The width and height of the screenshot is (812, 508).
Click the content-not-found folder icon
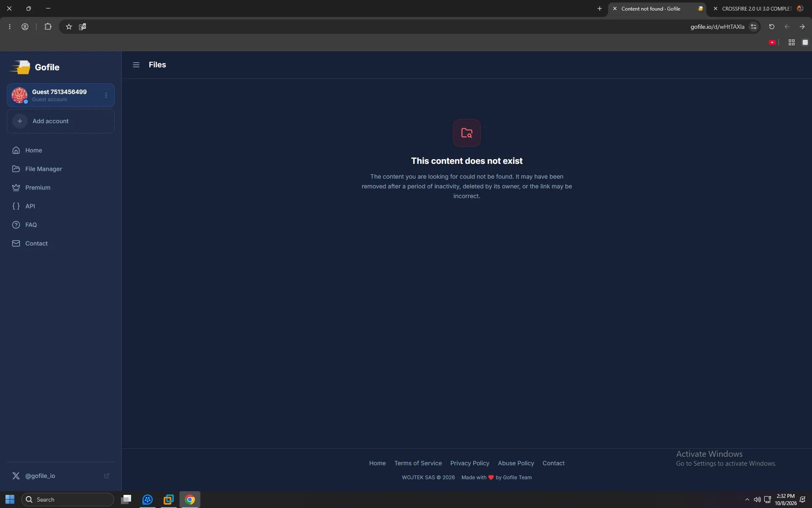coord(467,133)
